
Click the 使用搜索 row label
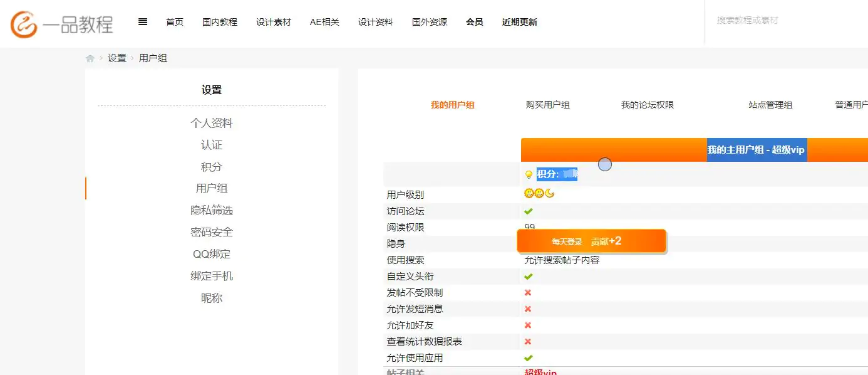pos(405,260)
